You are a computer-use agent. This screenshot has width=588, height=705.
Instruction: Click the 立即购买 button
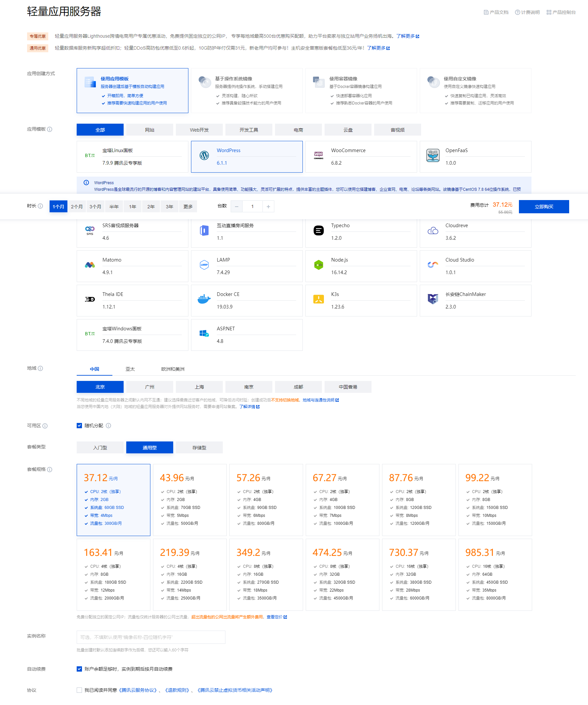coord(544,206)
